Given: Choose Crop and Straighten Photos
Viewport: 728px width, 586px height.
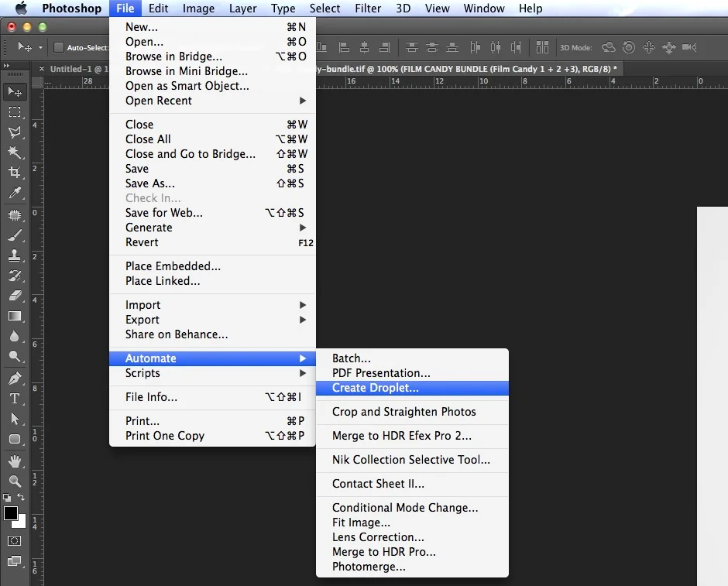Looking at the screenshot, I should (412, 412).
